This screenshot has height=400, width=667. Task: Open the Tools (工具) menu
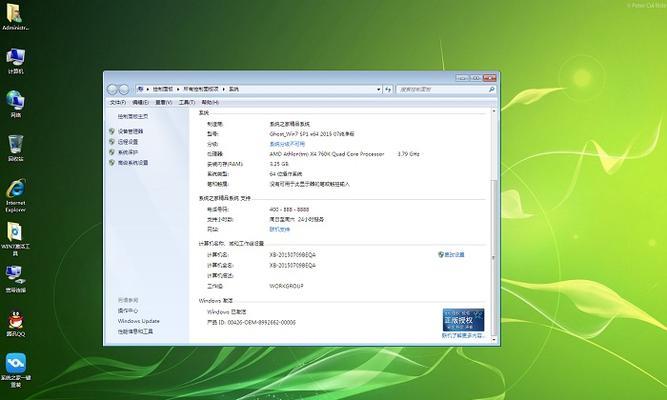[x=187, y=103]
